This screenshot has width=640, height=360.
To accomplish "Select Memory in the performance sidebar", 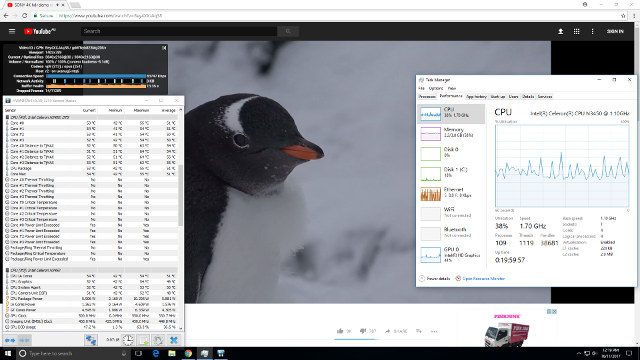I will coord(451,133).
